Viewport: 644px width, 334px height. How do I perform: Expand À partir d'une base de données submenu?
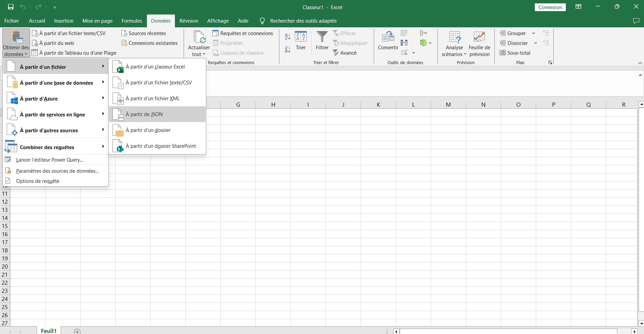[56, 83]
